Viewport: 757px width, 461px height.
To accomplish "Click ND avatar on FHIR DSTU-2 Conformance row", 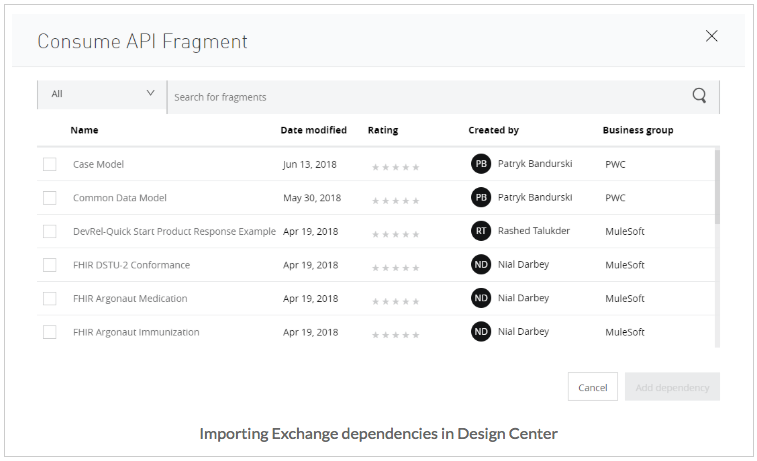I will (x=481, y=265).
